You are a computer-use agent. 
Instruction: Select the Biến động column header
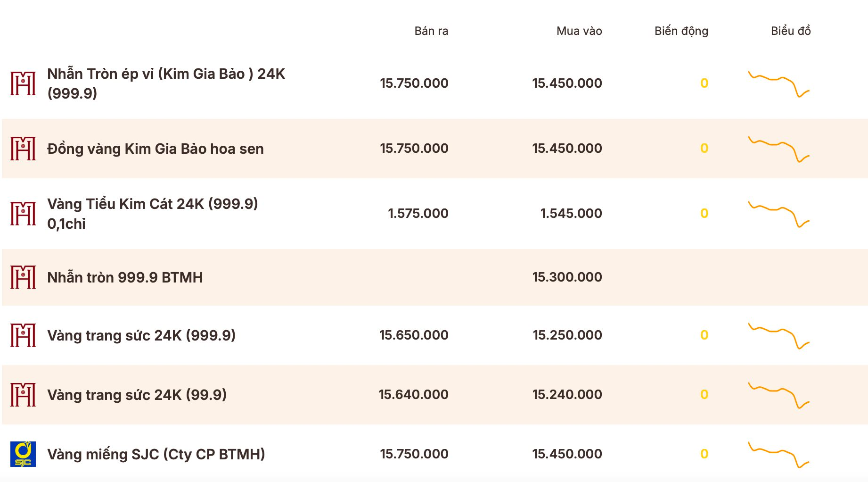click(681, 31)
